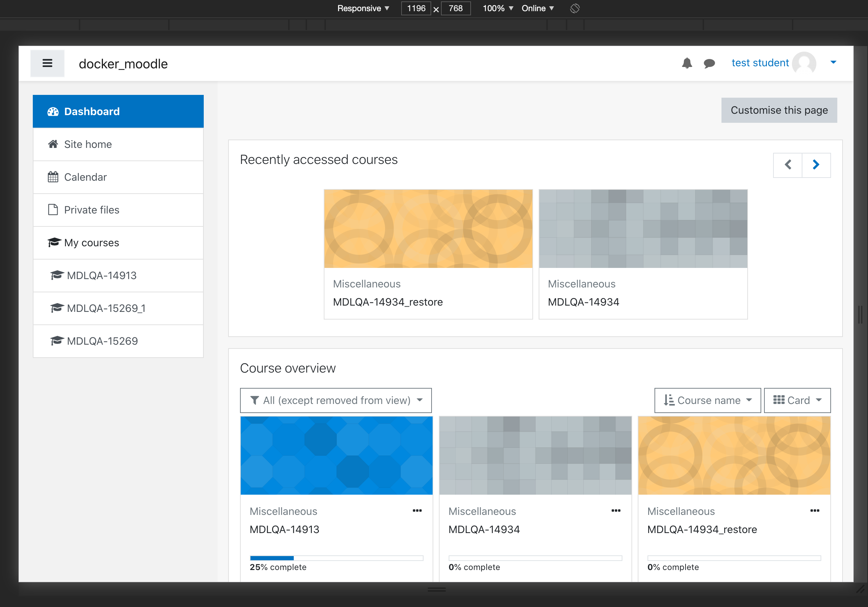
Task: Open the Online throttling dropdown
Action: pyautogui.click(x=538, y=8)
